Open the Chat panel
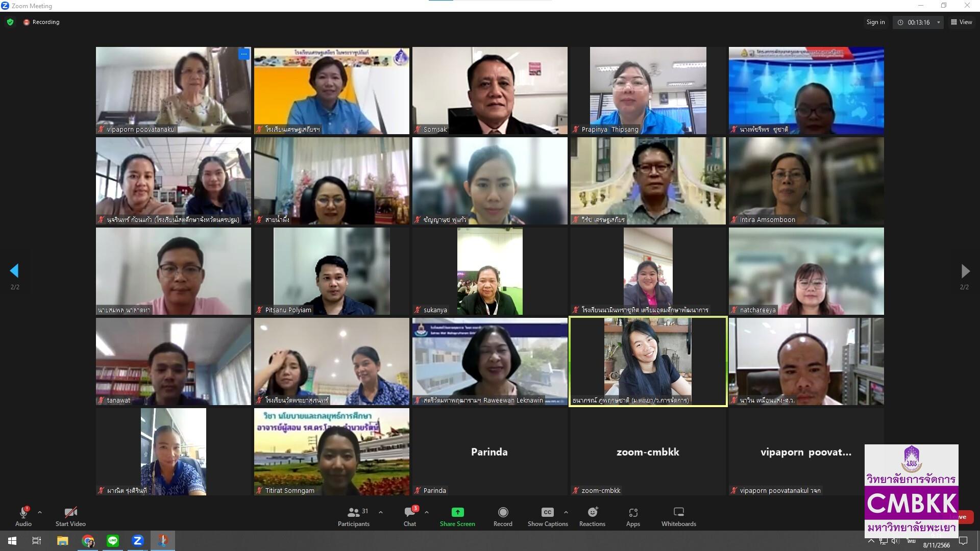This screenshot has width=980, height=551. coord(410,516)
